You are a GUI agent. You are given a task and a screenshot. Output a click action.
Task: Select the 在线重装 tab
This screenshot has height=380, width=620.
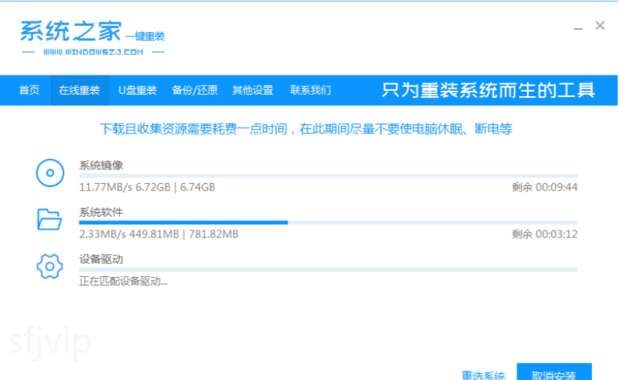tap(79, 90)
